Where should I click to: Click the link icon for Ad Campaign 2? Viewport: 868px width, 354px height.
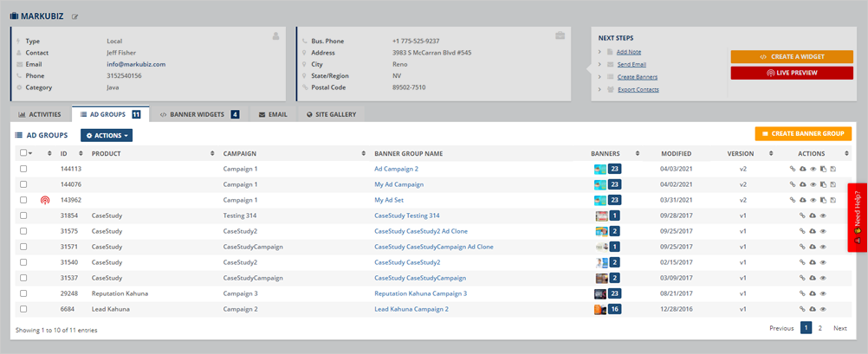coord(792,169)
